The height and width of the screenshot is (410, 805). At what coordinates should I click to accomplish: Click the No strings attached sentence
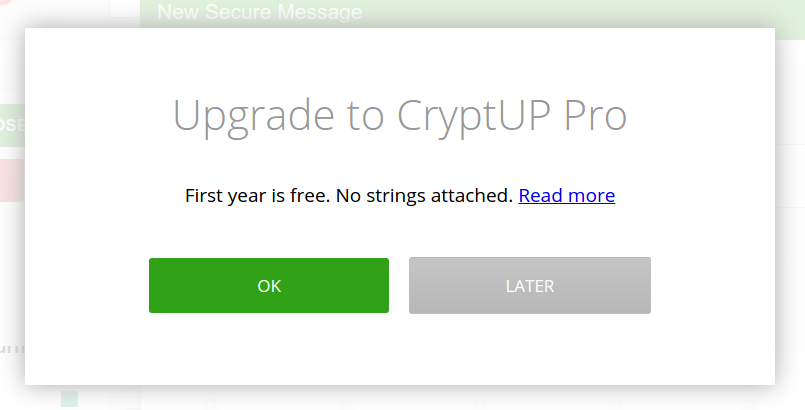[x=424, y=196]
